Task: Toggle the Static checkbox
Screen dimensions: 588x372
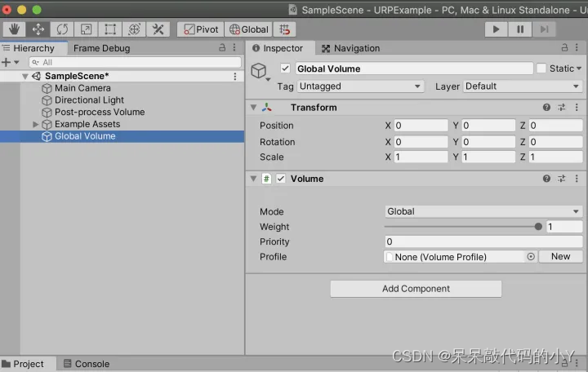Action: [x=541, y=69]
